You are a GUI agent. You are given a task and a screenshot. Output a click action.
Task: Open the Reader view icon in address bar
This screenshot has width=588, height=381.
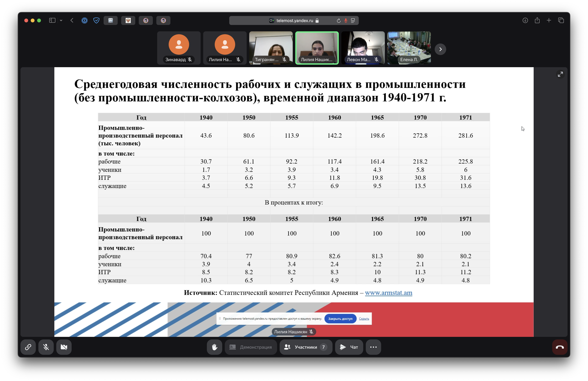353,20
